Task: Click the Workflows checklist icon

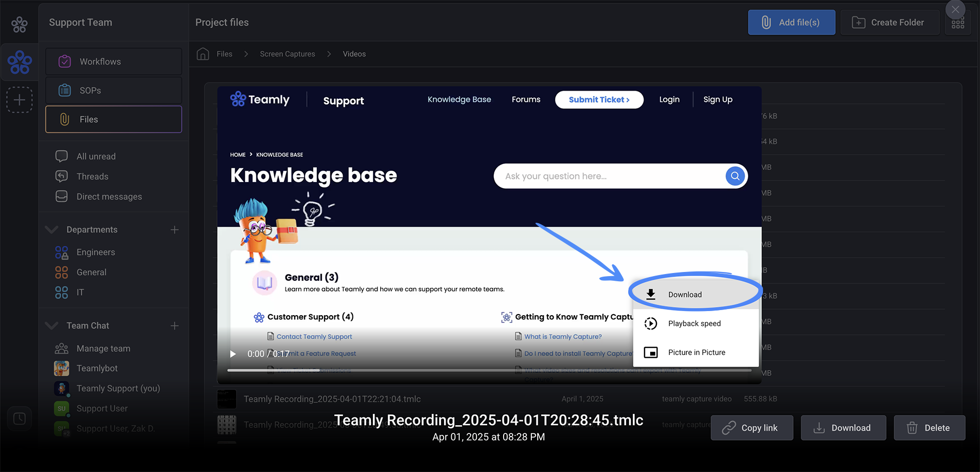Action: 65,62
